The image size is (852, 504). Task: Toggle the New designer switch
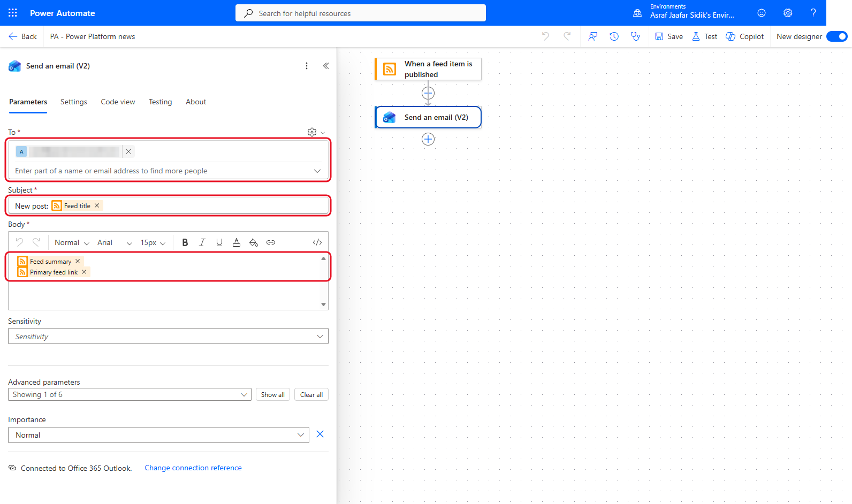836,36
